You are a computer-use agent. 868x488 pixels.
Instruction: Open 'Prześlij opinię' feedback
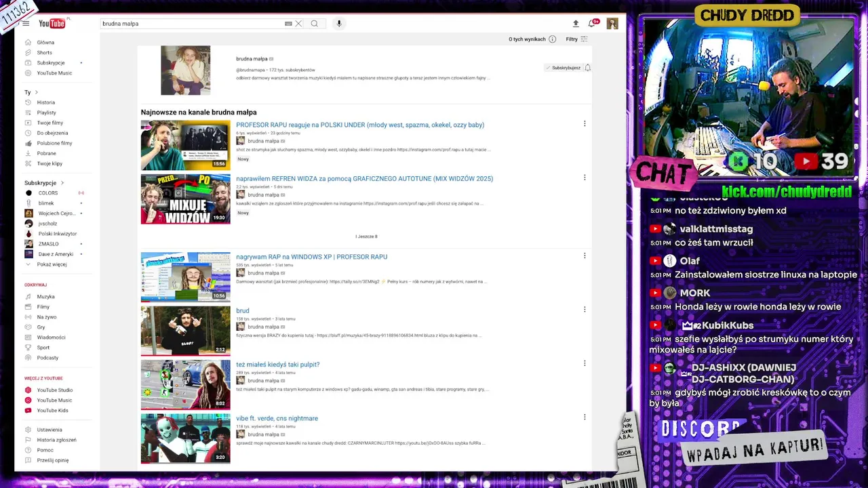click(54, 460)
